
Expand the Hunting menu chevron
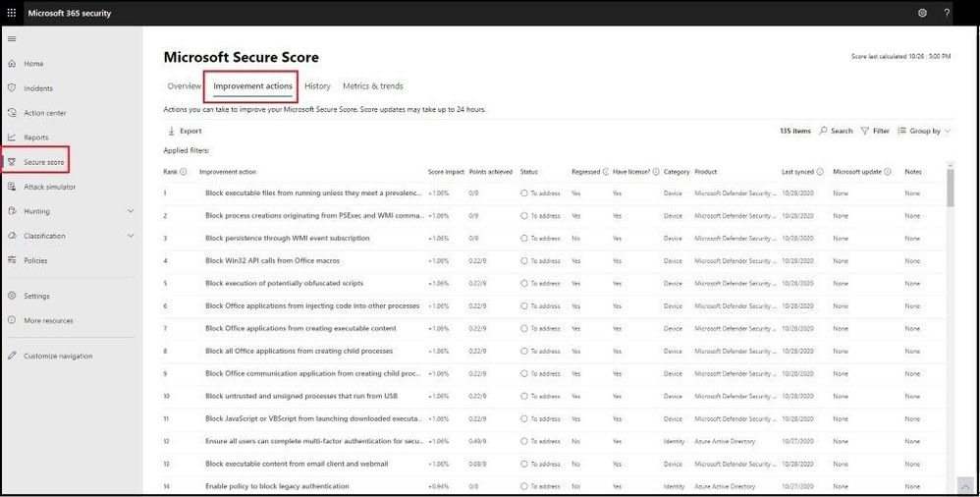(131, 211)
